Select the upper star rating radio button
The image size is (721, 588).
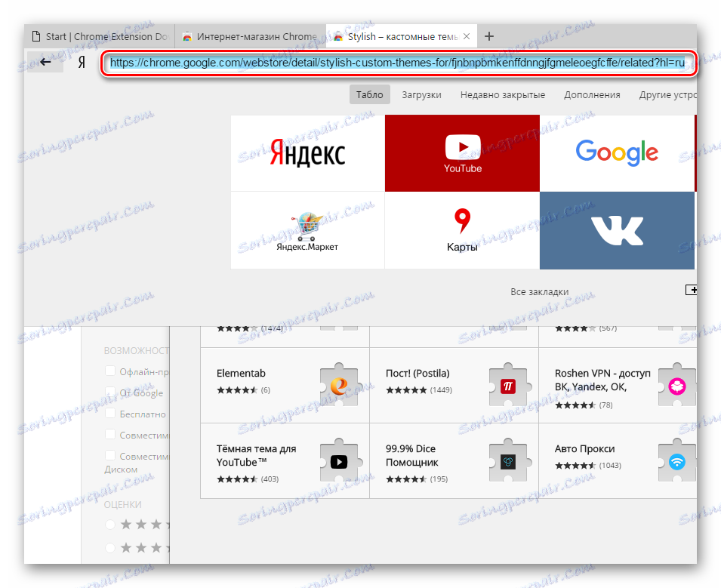click(x=110, y=524)
